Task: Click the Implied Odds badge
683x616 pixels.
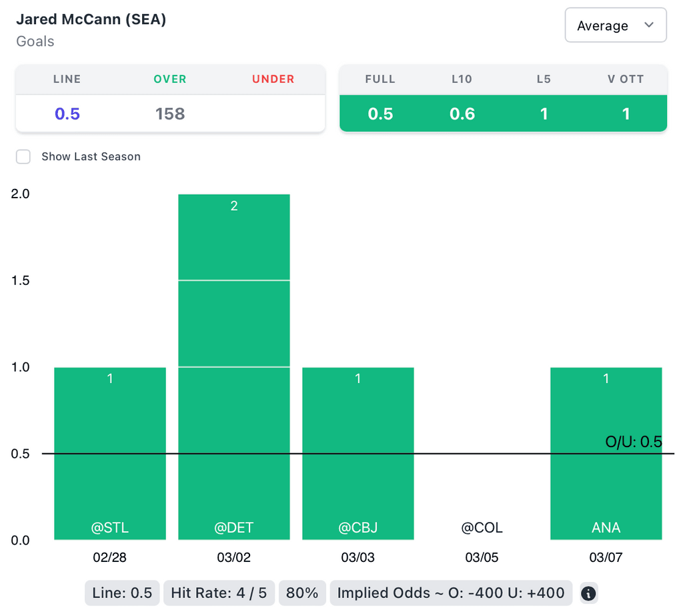Action: tap(451, 593)
